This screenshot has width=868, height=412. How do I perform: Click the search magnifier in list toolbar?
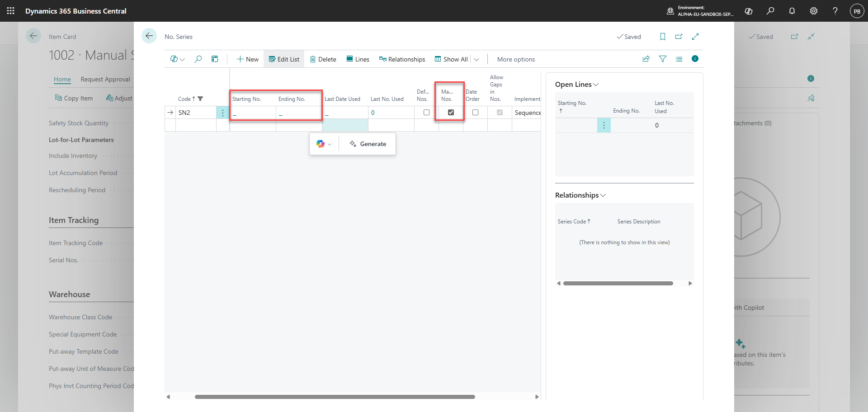click(198, 59)
